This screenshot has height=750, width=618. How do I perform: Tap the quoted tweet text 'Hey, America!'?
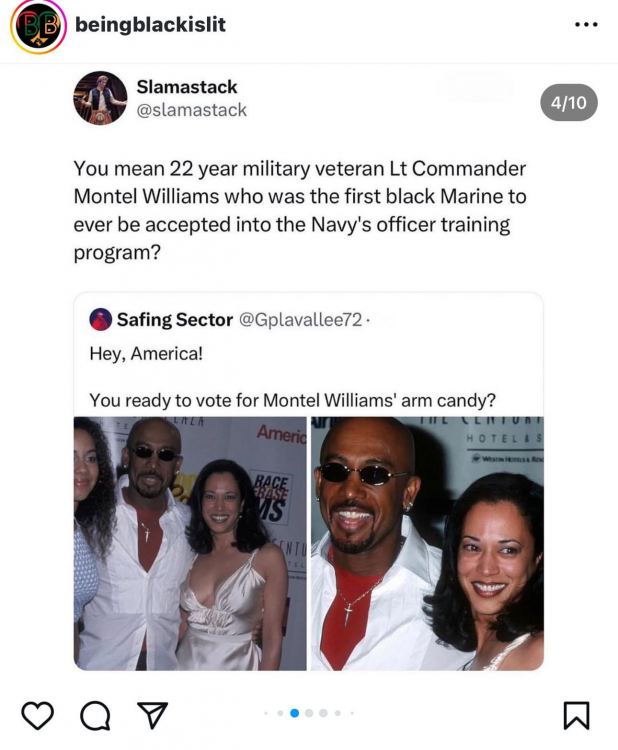pos(146,354)
